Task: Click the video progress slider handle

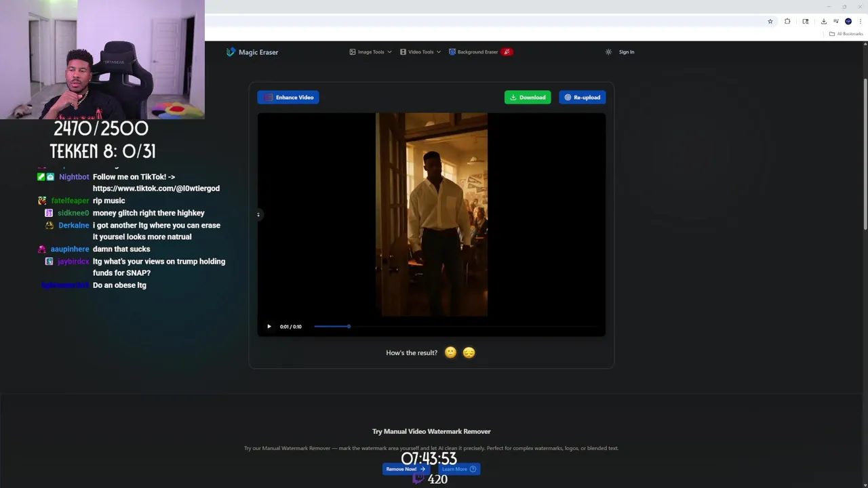Action: (349, 327)
